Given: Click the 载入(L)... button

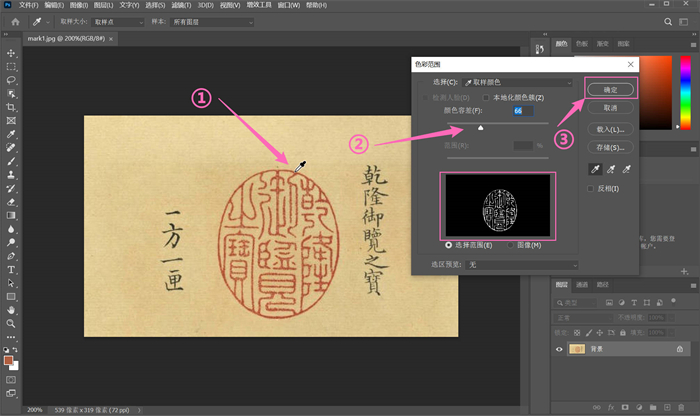Looking at the screenshot, I should (608, 129).
